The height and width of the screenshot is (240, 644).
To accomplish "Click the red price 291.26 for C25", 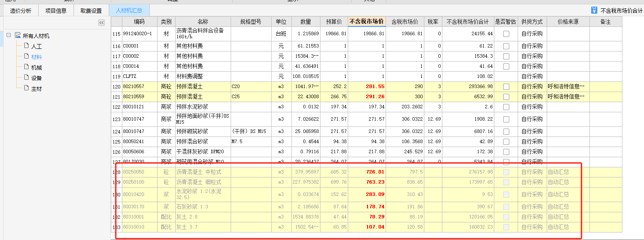I will (x=367, y=97).
